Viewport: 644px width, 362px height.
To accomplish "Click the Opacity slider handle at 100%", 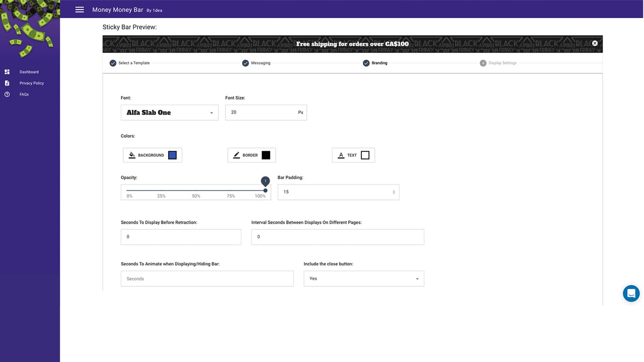I will click(x=266, y=191).
